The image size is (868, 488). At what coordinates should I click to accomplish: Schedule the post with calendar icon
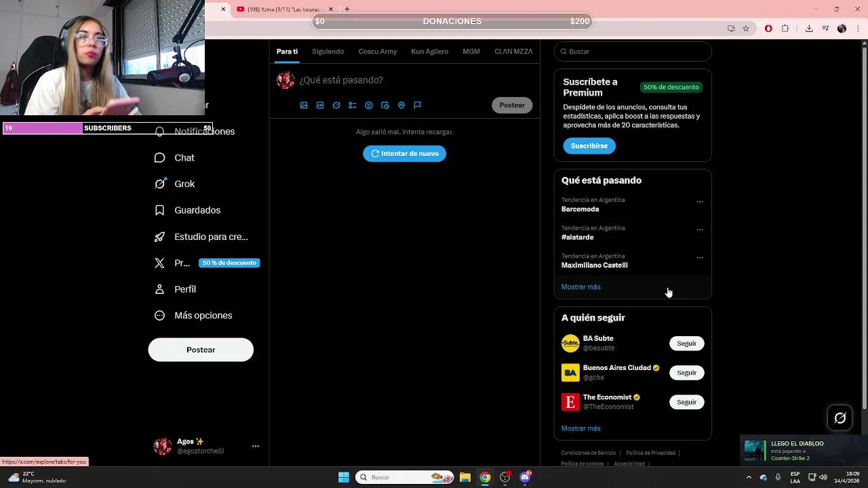tap(385, 105)
